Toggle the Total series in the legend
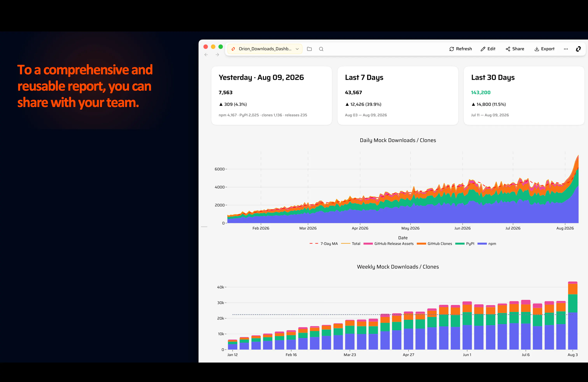 351,244
